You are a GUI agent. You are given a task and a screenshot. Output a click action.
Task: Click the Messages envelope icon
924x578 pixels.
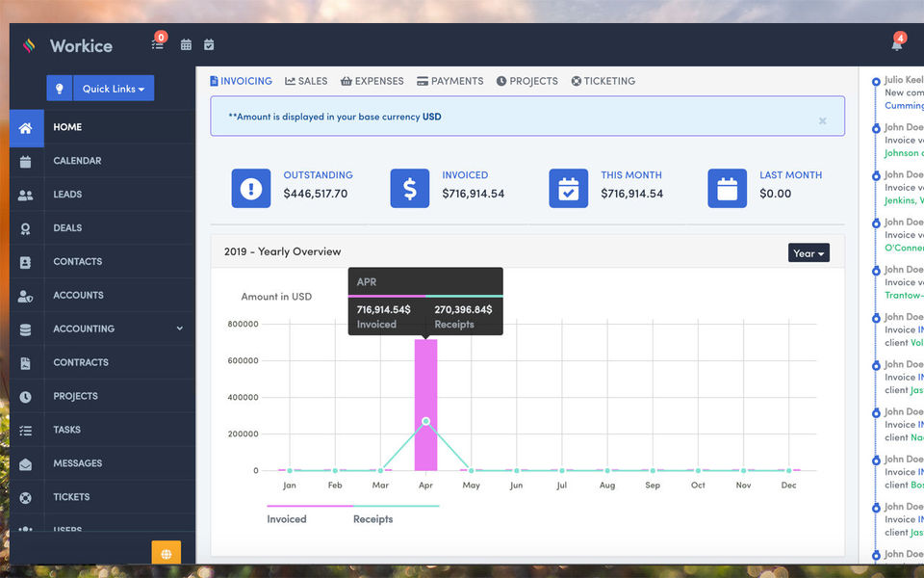click(x=25, y=464)
